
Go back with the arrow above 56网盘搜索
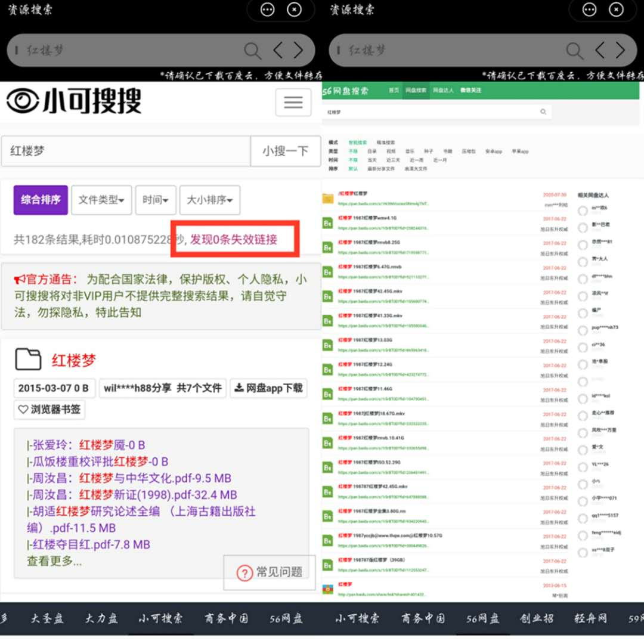600,50
